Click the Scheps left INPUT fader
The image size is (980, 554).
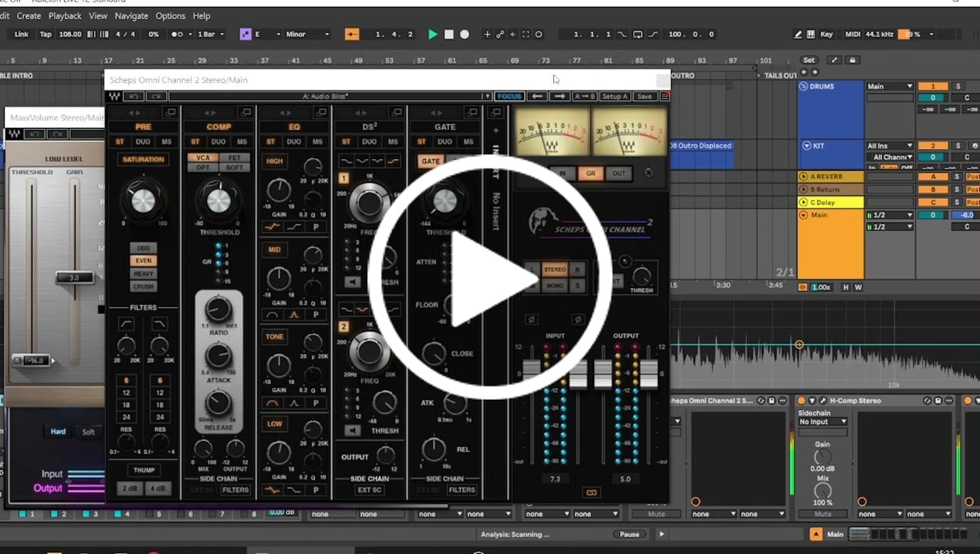531,373
